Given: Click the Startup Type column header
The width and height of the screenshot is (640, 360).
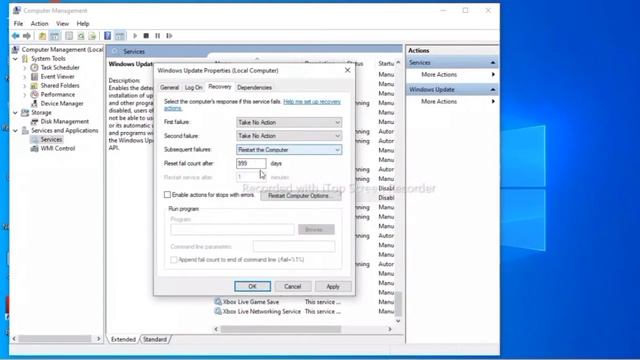Looking at the screenshot, I should pyautogui.click(x=386, y=63).
